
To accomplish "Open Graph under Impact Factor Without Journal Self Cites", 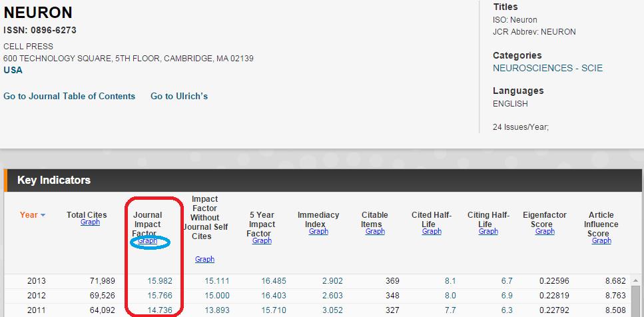I will pos(204,259).
